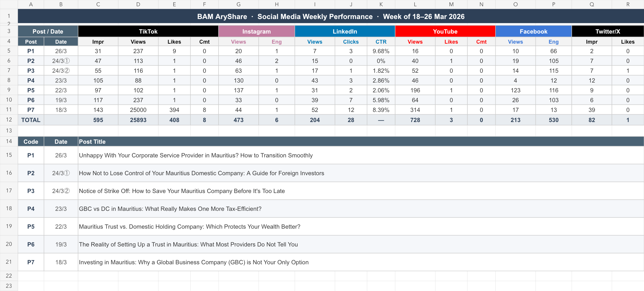Viewport: 644px width, 291px height.
Task: Click the 'Post / Date' header cell
Action: (48, 31)
